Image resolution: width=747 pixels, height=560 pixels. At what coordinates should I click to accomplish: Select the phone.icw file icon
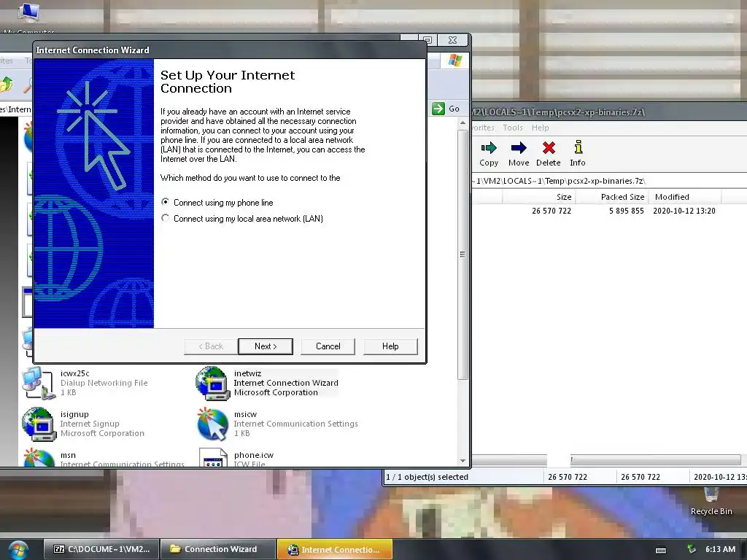212,458
